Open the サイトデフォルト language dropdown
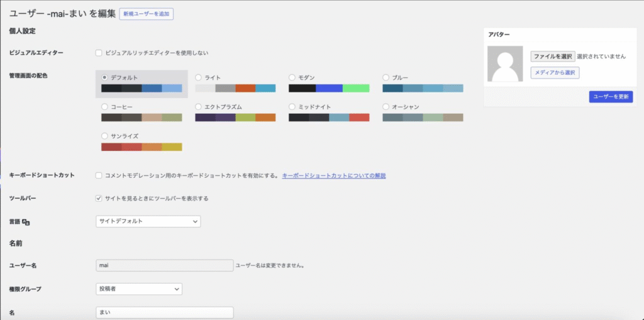The image size is (644, 320). 148,221
